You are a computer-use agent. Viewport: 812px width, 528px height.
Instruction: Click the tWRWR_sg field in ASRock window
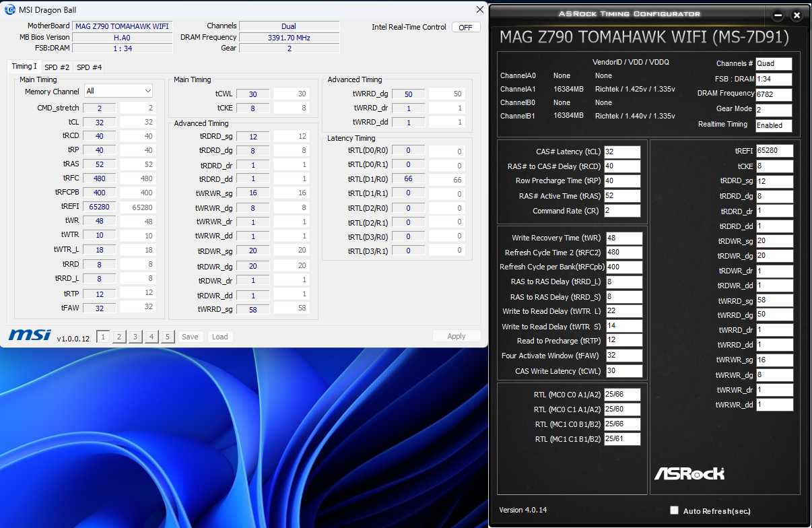pyautogui.click(x=774, y=360)
